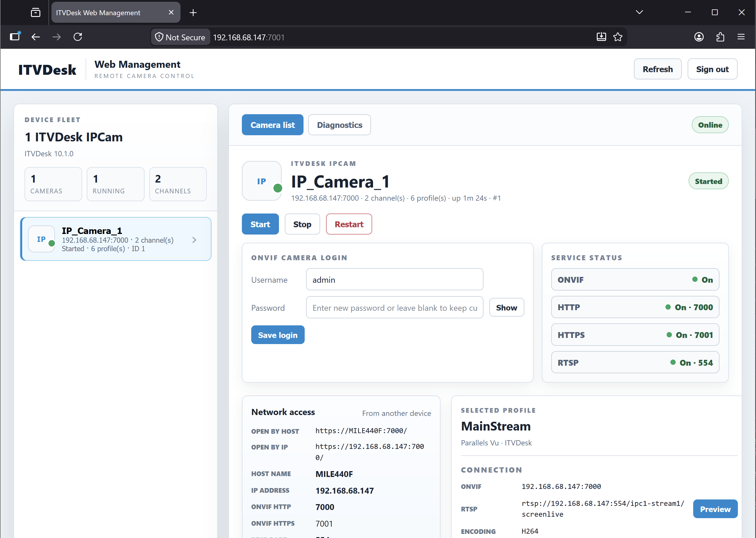
Task: Show the password with Show button
Action: [x=507, y=308]
